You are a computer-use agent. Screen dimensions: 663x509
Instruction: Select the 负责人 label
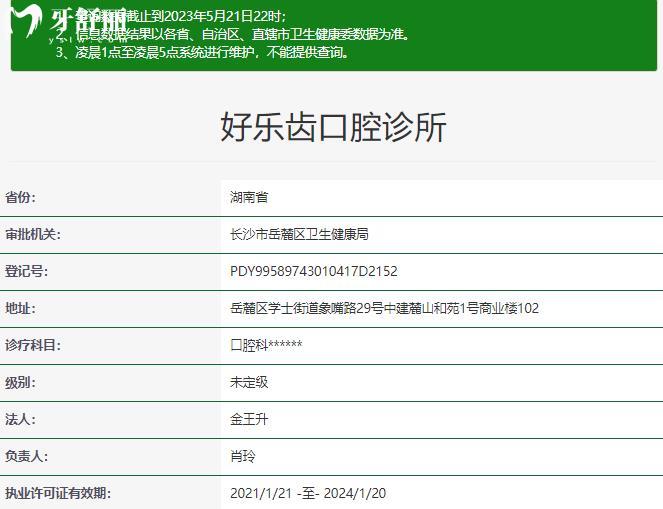(27, 457)
